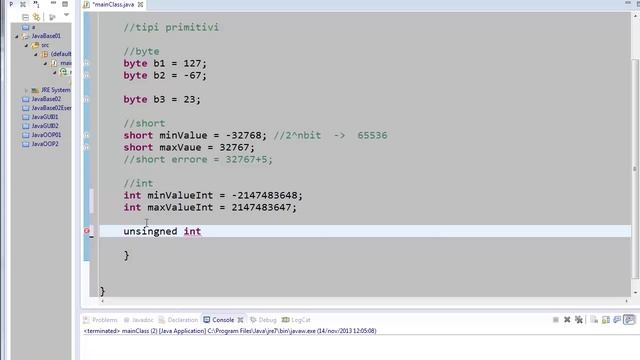Open the Debug tab
The width and height of the screenshot is (640, 360).
coord(263,320)
